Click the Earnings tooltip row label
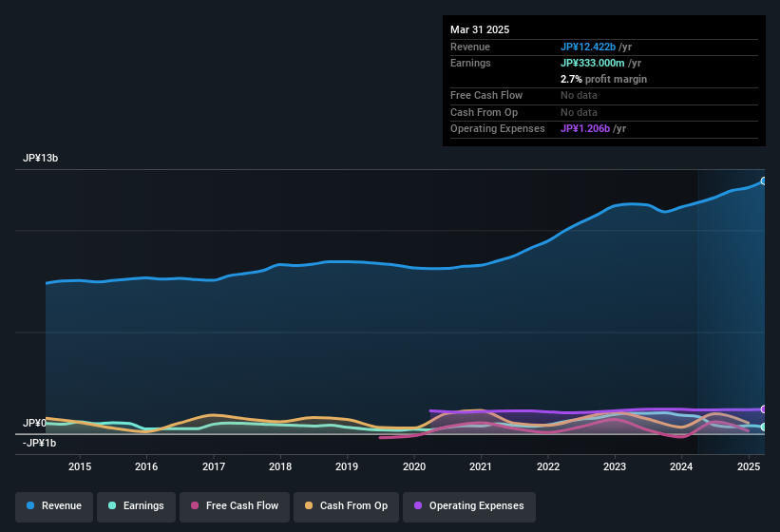 [x=470, y=63]
